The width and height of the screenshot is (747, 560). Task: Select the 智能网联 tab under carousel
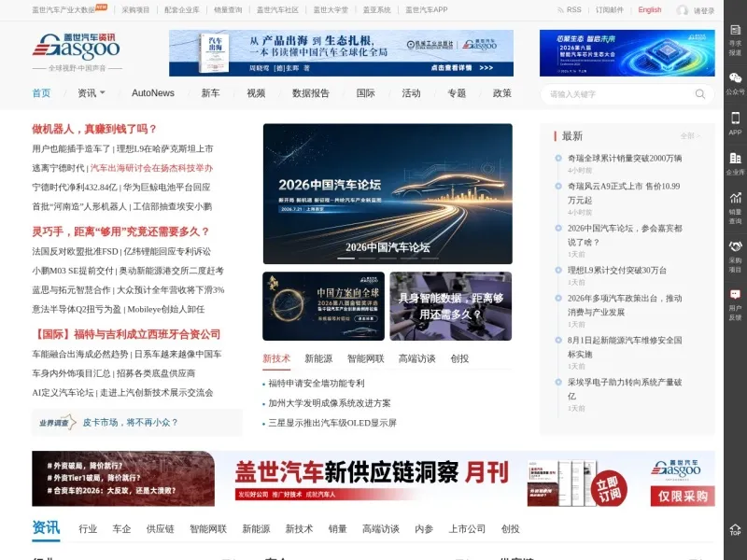(x=365, y=358)
